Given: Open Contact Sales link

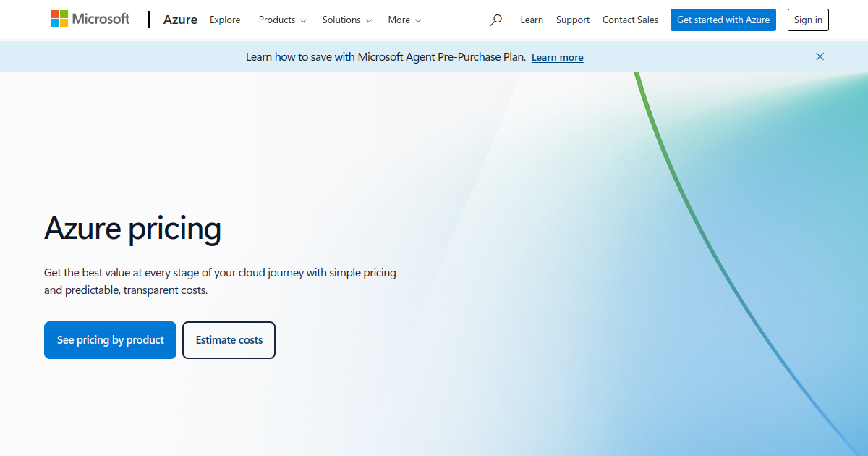Looking at the screenshot, I should [630, 20].
